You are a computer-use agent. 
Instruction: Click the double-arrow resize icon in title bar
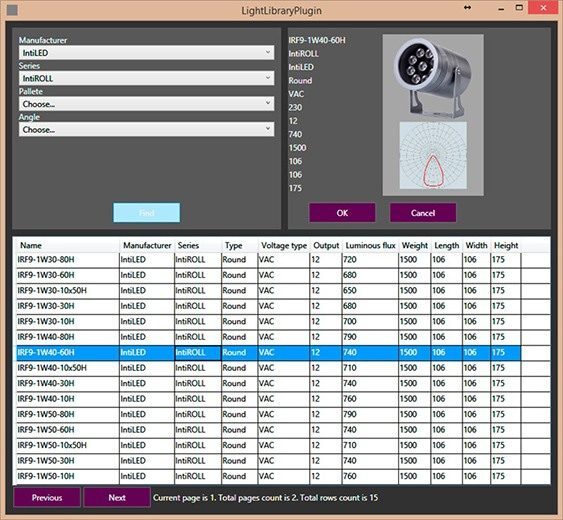tap(467, 8)
